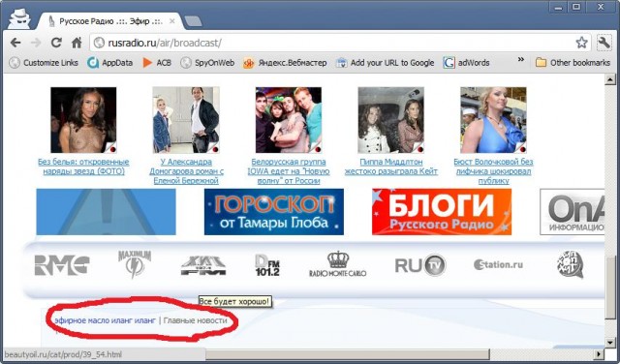620x364 pixels.
Task: Open the Яндекс.Вебмастер bookmark
Action: [x=285, y=63]
